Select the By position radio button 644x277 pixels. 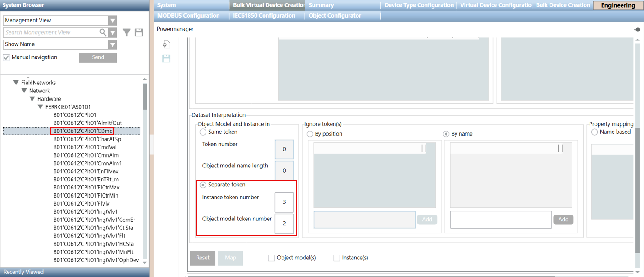point(310,134)
